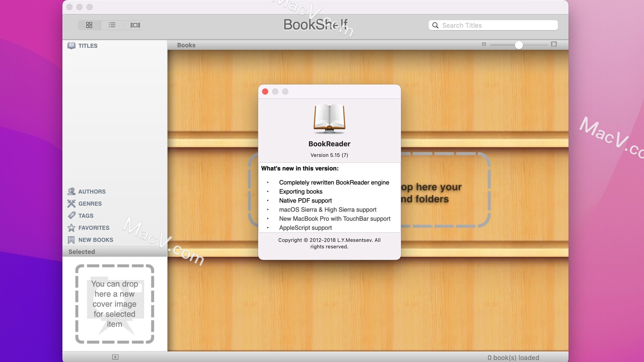Viewport: 644px width, 362px height.
Task: Click the Titles book icon
Action: tap(71, 46)
